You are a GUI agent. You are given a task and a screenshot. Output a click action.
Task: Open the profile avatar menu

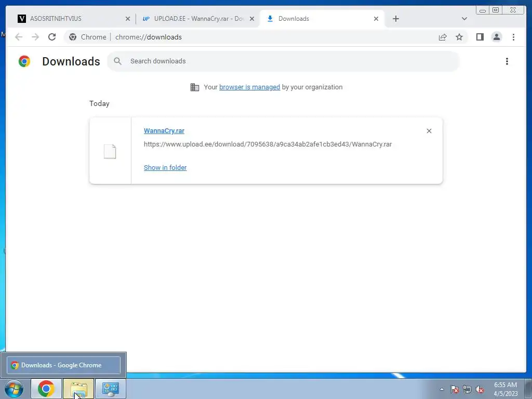click(x=496, y=37)
